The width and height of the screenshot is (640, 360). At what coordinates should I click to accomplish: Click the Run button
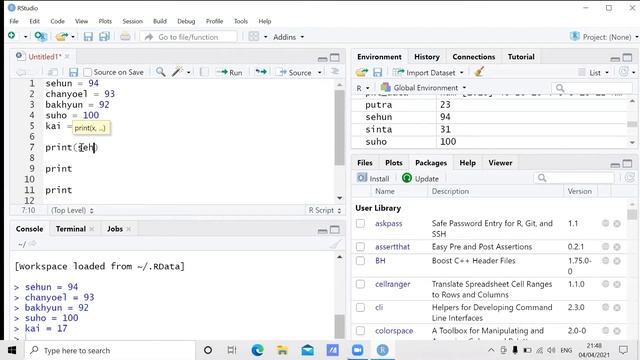229,72
